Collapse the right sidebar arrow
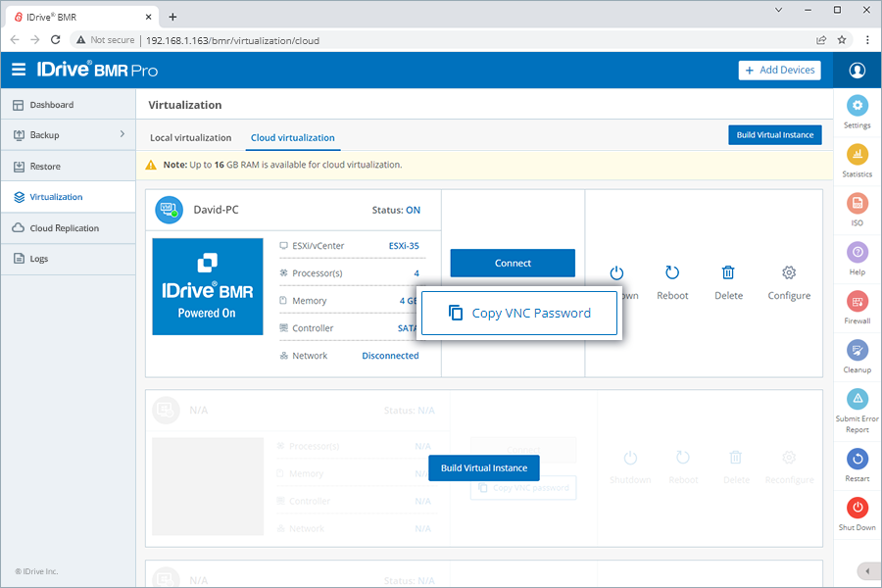The height and width of the screenshot is (588, 882). tap(867, 571)
